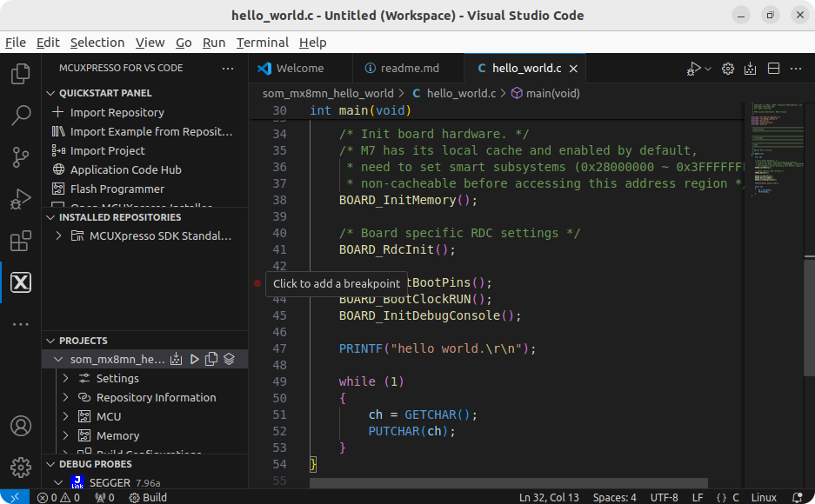Open the MCUXpresso view in activity bar
Screen dimensions: 815x504
click(20, 282)
